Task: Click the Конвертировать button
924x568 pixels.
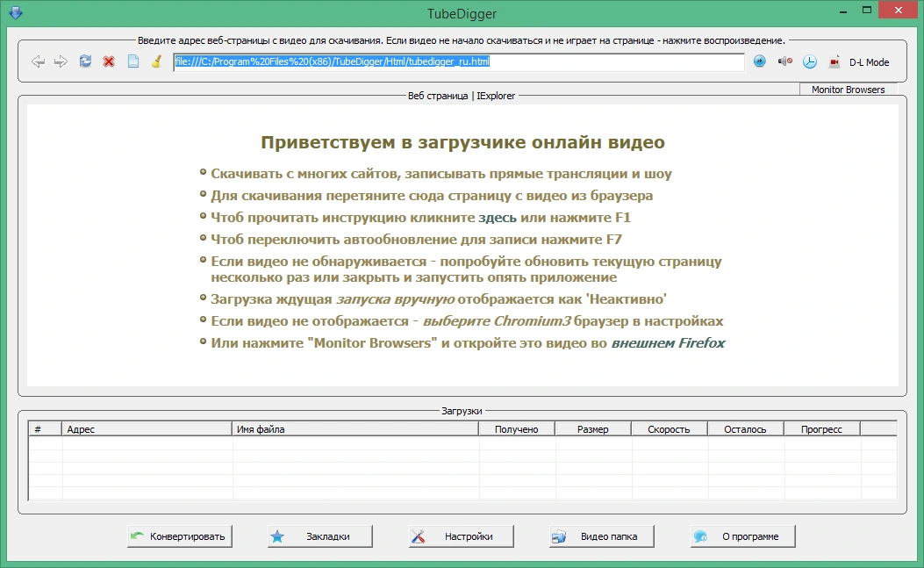Action: click(180, 536)
